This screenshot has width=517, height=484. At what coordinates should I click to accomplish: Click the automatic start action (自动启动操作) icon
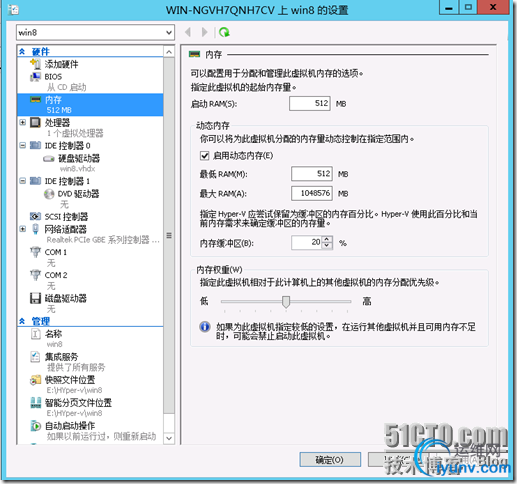point(35,426)
